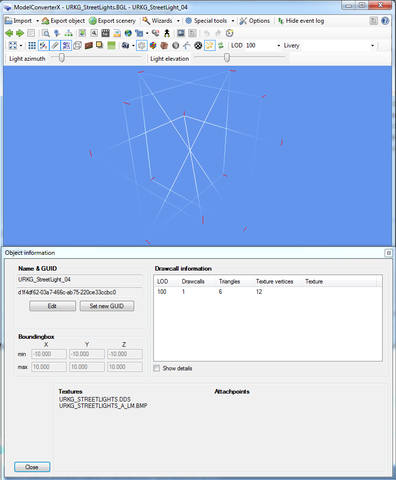
Task: Toggle the highlighted bounding box icon
Action: pyautogui.click(x=66, y=45)
